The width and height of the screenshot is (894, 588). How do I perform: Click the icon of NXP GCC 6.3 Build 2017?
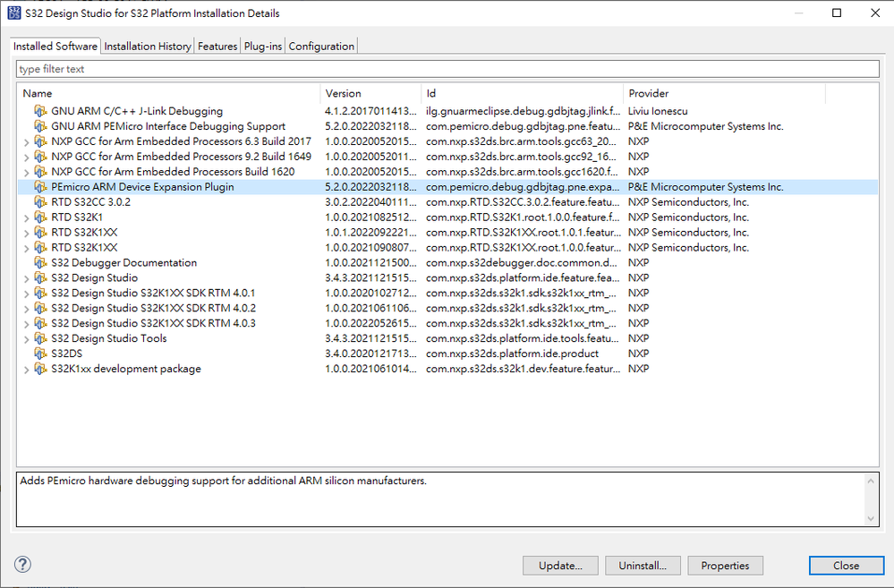(40, 141)
